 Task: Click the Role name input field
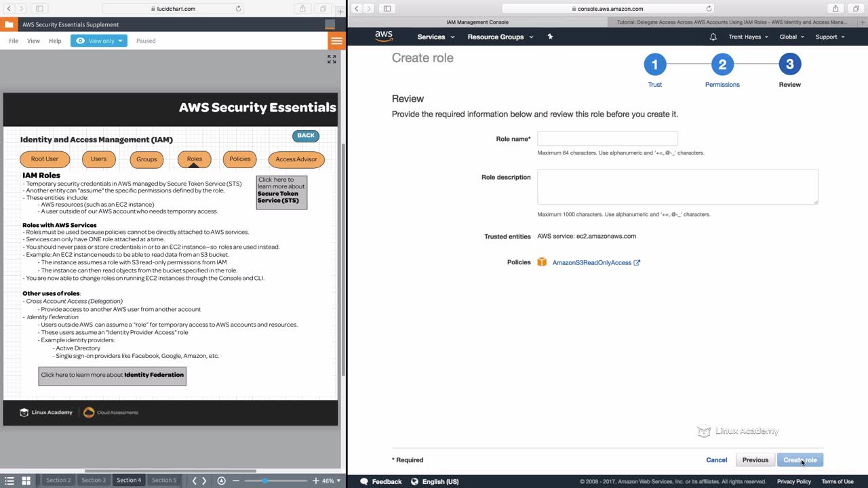608,139
